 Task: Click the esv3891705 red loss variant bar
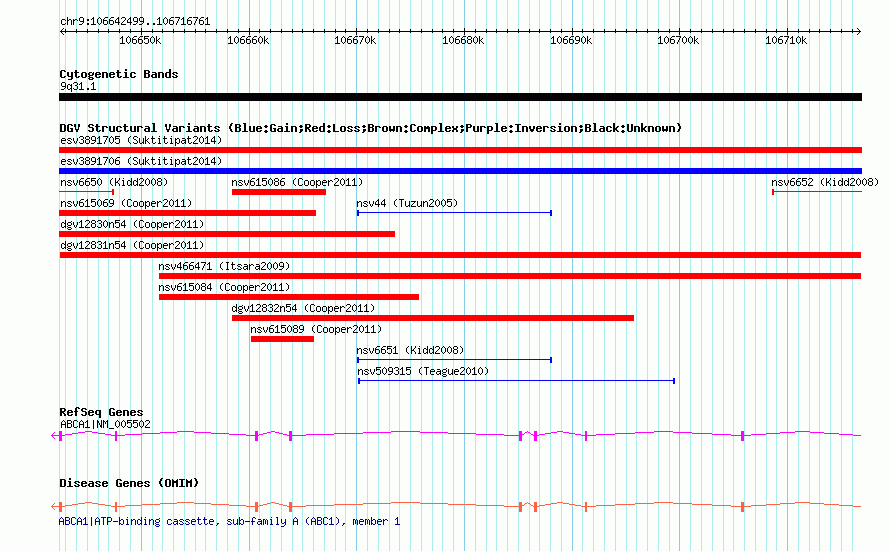[460, 150]
